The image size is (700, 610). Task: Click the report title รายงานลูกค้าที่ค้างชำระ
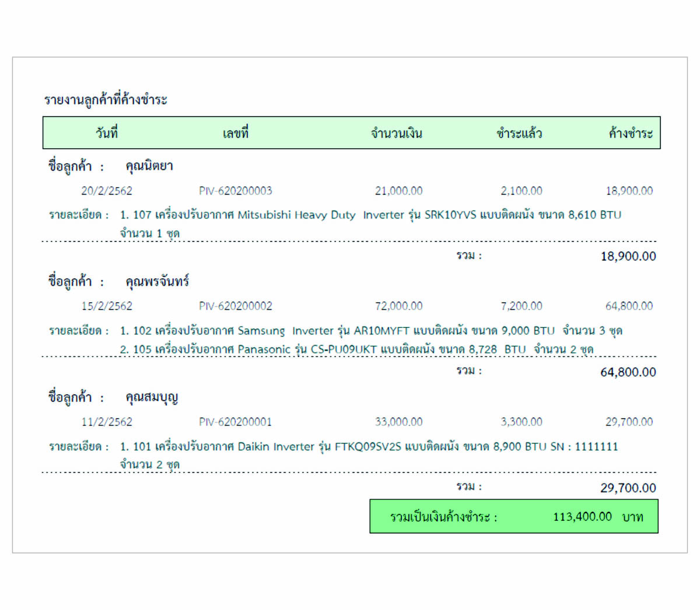[106, 100]
